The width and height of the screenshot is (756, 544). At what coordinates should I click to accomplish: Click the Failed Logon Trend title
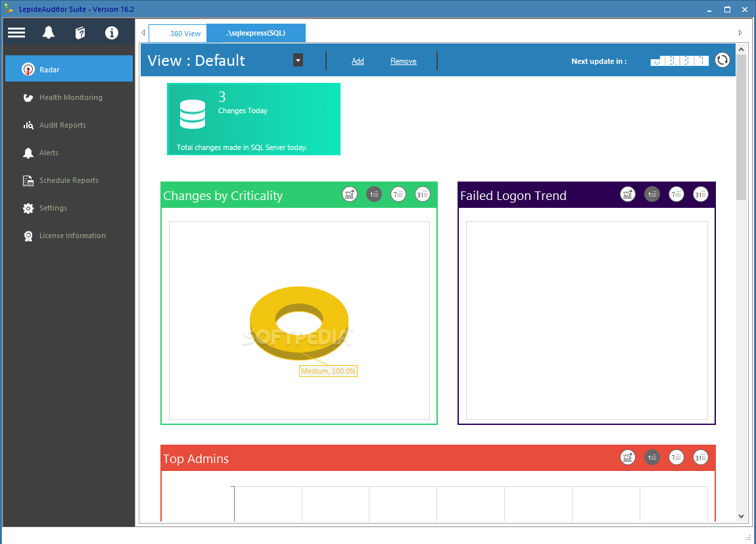(x=513, y=196)
